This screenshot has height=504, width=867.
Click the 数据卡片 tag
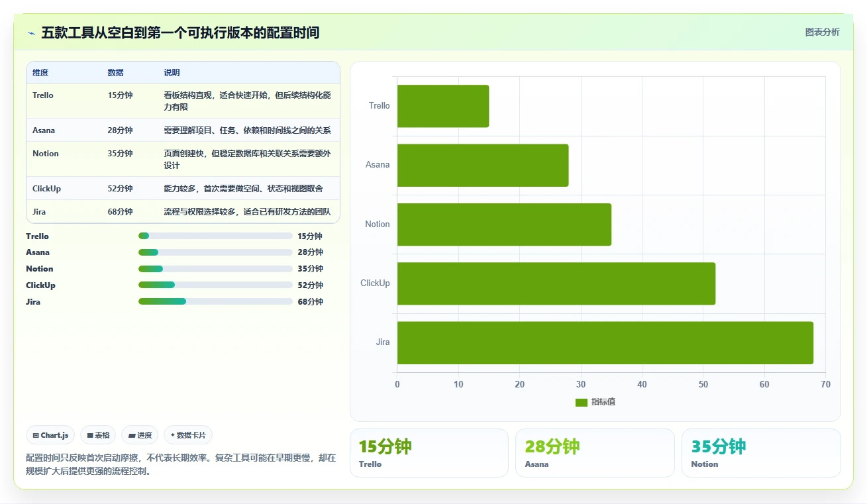[x=188, y=435]
